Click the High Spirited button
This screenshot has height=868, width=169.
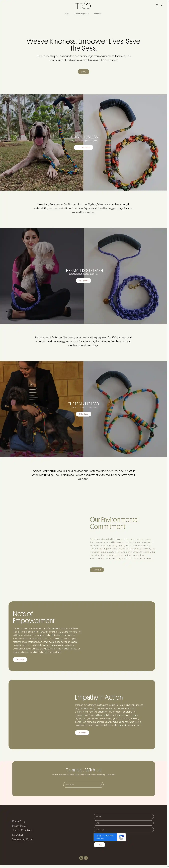tap(83, 280)
